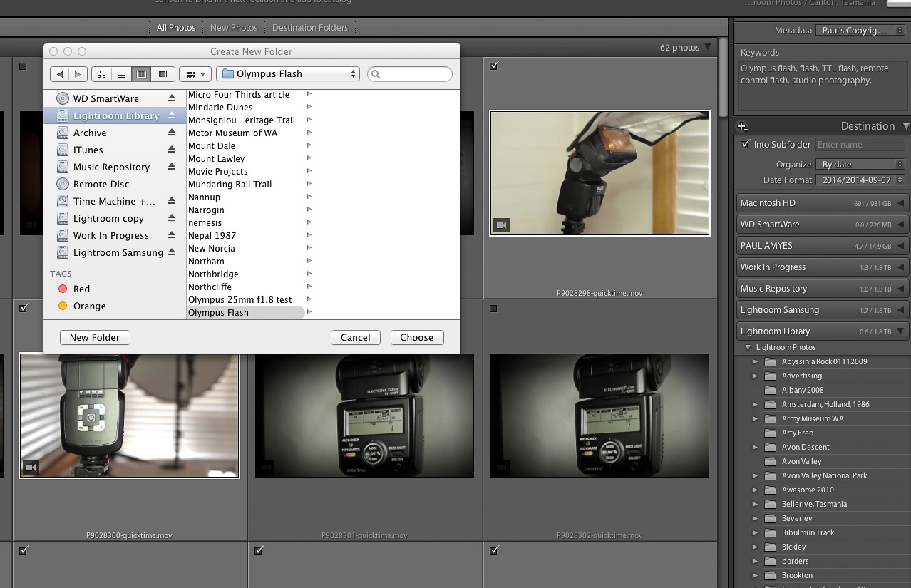Uncheck P9028300-quicktime.mov thumbnail checkbox
The width and height of the screenshot is (911, 588).
point(24,308)
